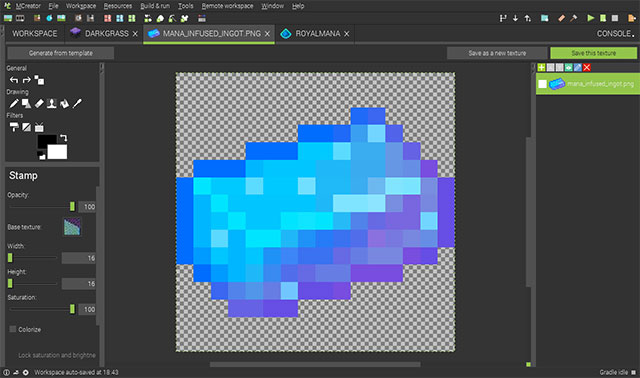
Task: Click the hammer Build workspace icon
Action: pyautogui.click(x=573, y=18)
